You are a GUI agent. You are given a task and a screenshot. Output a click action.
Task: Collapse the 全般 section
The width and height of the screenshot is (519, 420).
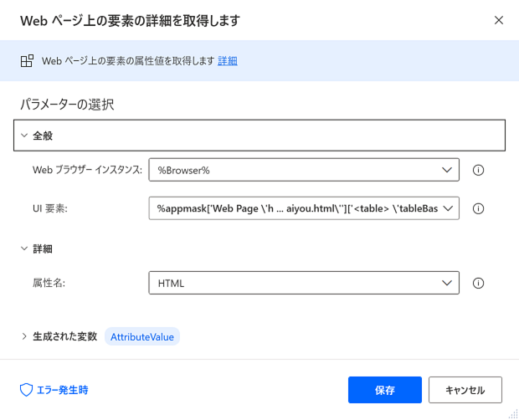pyautogui.click(x=259, y=136)
